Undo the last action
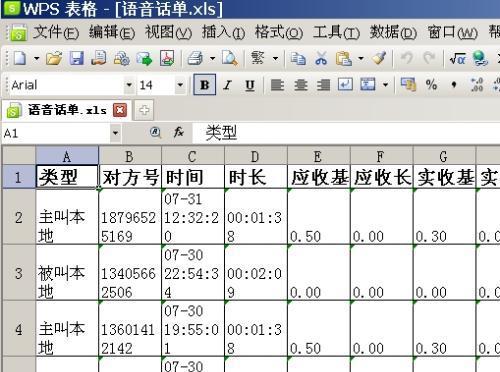500x372 pixels. [x=406, y=59]
